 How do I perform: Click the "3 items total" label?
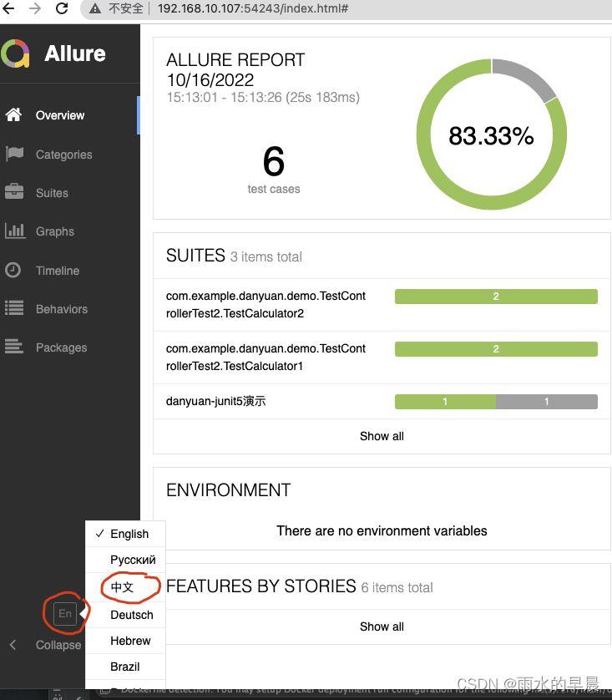266,257
